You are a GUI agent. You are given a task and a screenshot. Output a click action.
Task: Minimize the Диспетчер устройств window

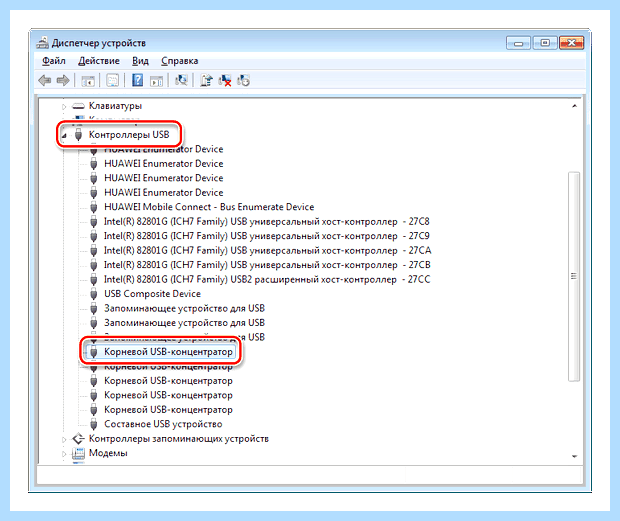[x=518, y=43]
